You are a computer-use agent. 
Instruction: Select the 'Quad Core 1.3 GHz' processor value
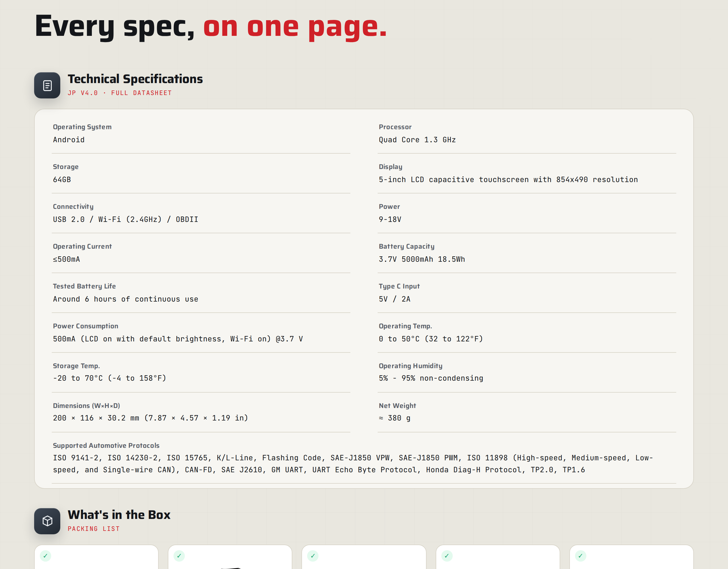pyautogui.click(x=417, y=140)
